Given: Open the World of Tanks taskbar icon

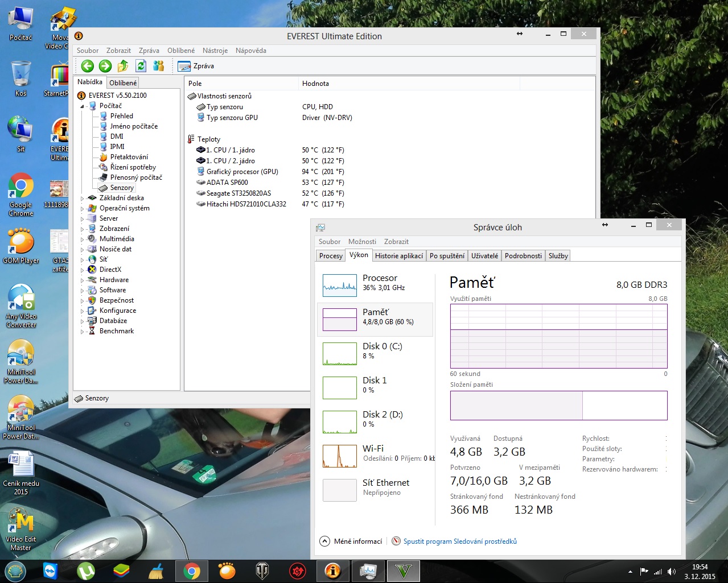Looking at the screenshot, I should tap(262, 571).
